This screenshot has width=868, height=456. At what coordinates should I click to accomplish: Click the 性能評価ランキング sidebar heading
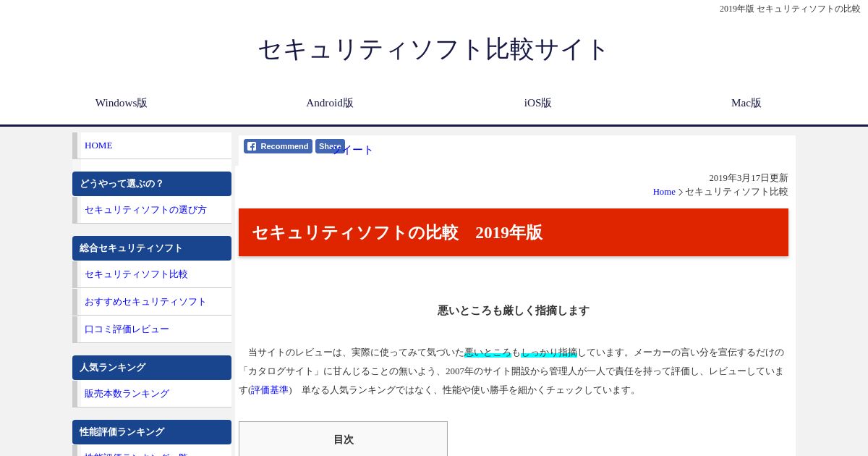(152, 432)
